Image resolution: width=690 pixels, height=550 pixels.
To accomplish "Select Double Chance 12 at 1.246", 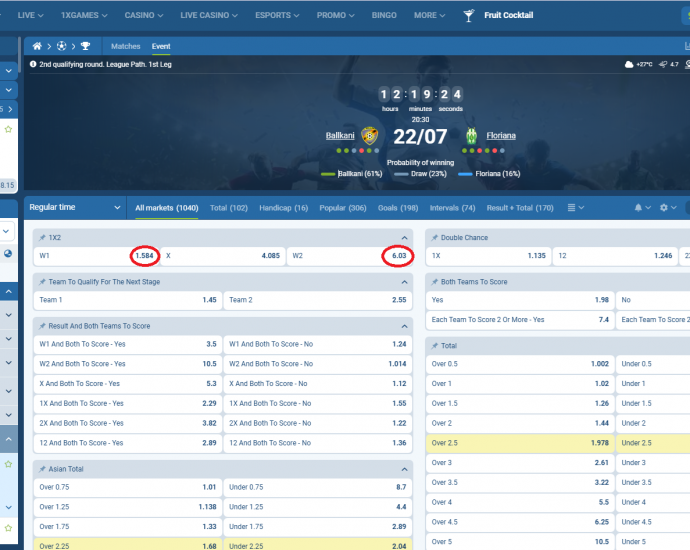I will [615, 256].
